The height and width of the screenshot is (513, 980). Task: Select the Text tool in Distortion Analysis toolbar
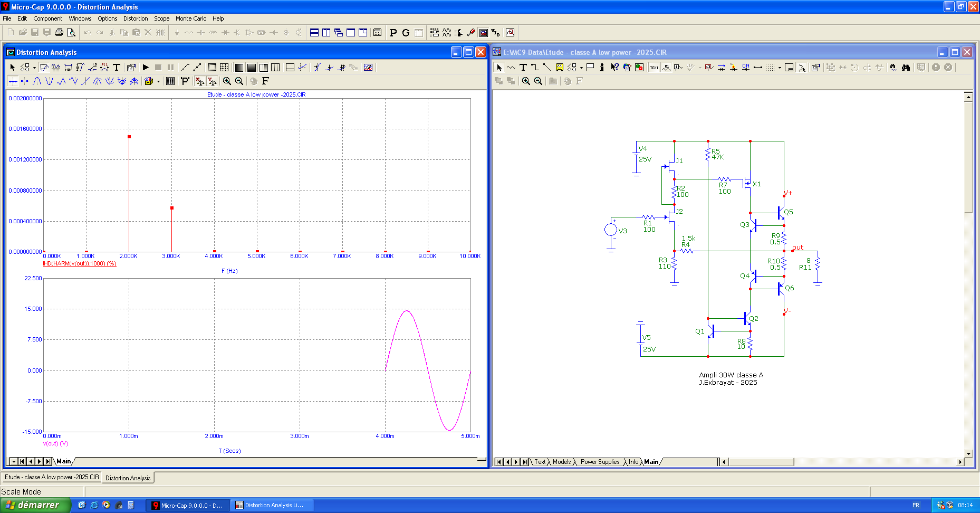click(117, 67)
